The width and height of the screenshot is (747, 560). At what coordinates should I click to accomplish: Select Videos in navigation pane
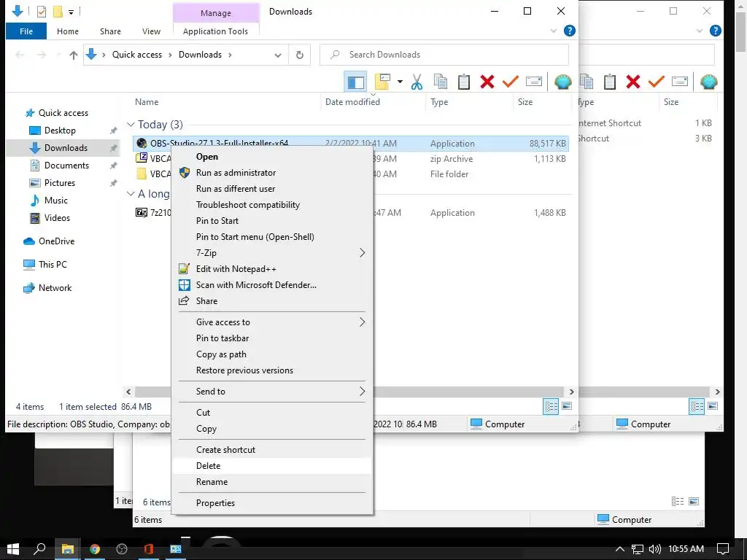tap(57, 218)
